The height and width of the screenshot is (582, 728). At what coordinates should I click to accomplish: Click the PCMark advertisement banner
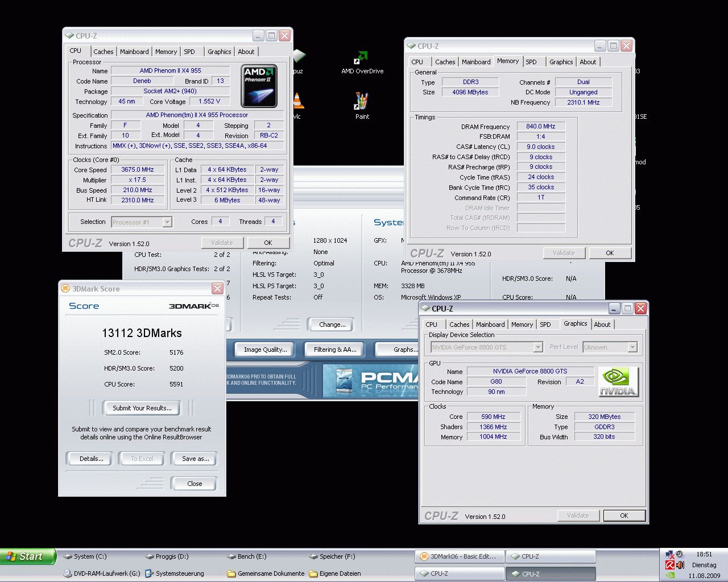click(370, 380)
